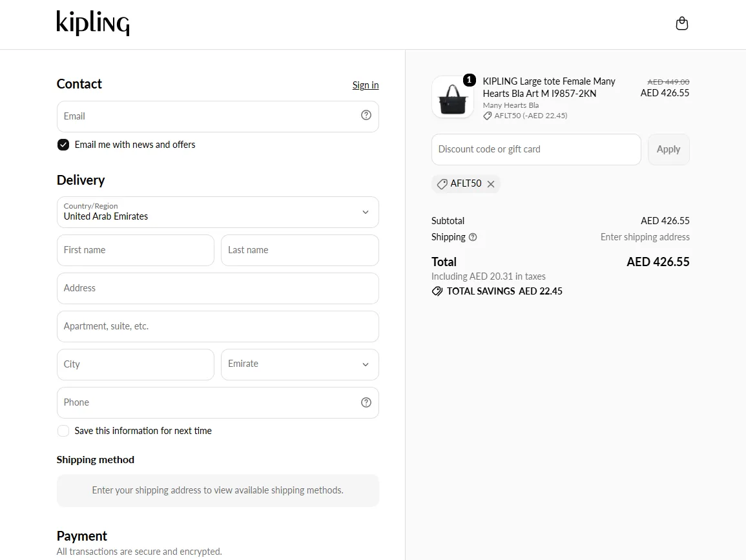Focus the Apartment, suite, etc. field
This screenshot has height=560, width=746.
218,326
